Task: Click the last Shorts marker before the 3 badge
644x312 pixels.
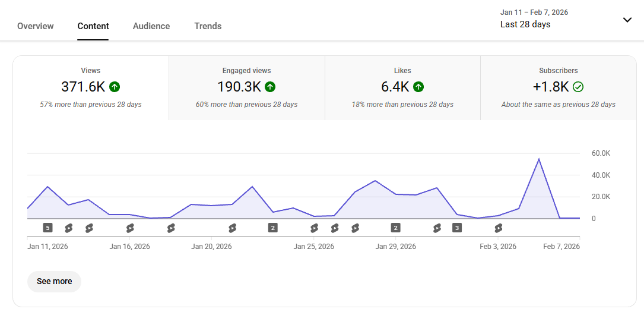Action: (x=437, y=228)
